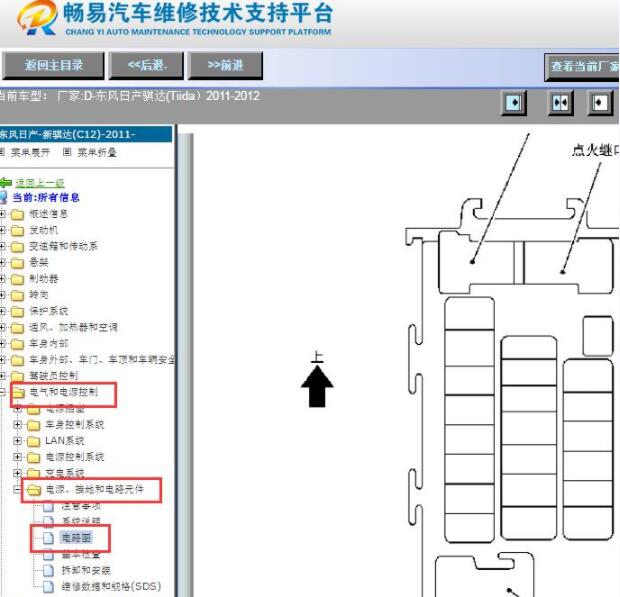
Task: Open the 维修数据和规格(SDS) label
Action: (111, 586)
